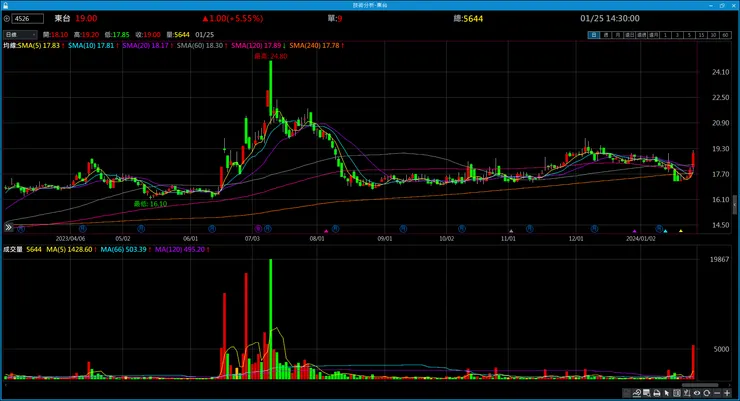Viewport: 740px width, 401px height.
Task: Click the SMA(120) 17.89 legend label
Action: point(256,45)
